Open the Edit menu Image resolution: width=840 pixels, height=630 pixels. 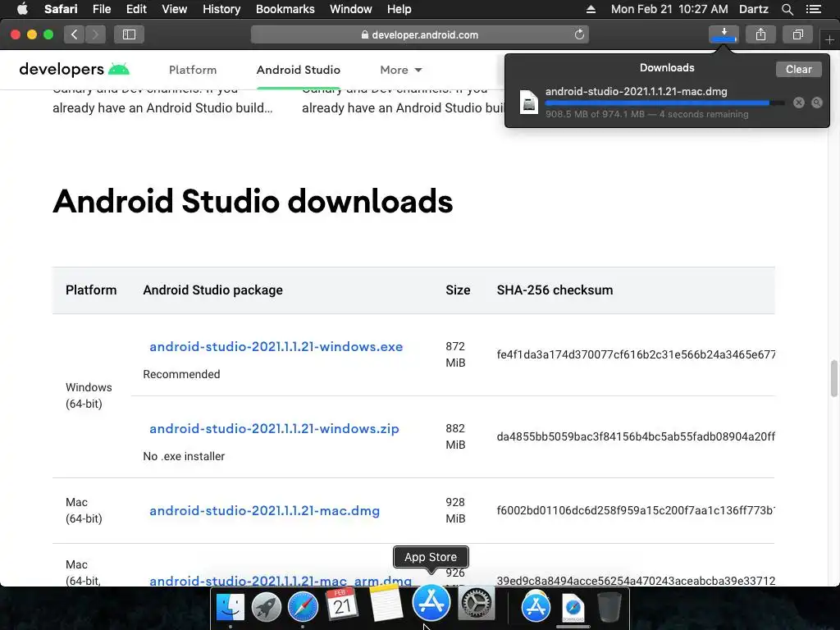pyautogui.click(x=136, y=9)
